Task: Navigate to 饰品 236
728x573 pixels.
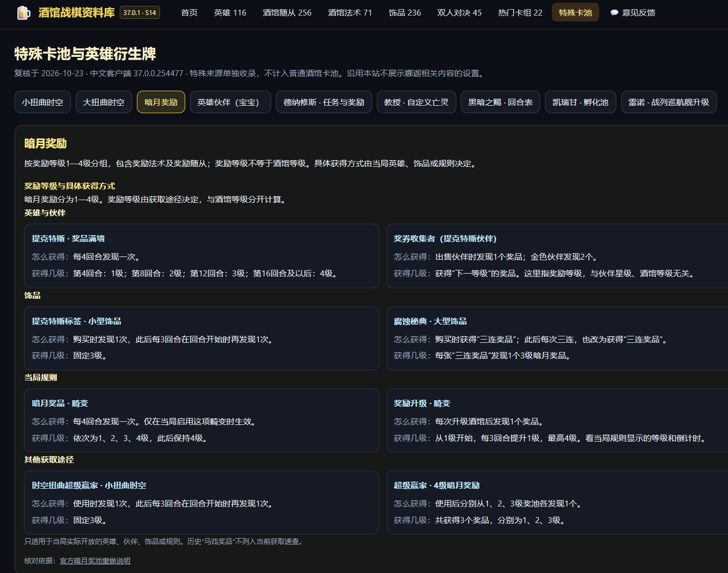Action: coord(405,12)
